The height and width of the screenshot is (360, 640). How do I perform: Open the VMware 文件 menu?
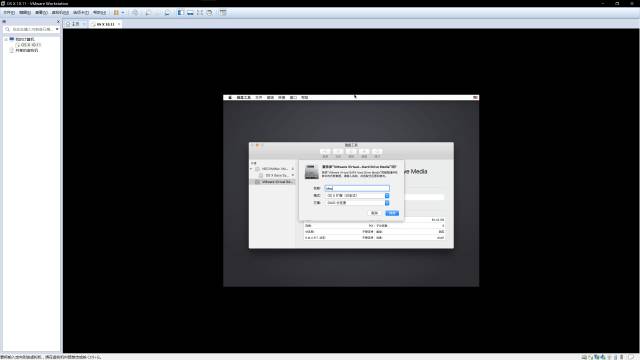point(9,13)
